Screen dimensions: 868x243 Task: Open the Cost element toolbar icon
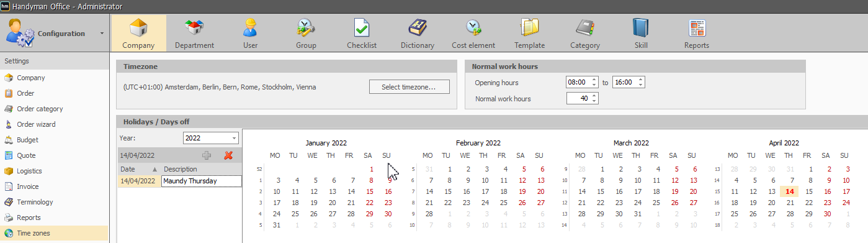[x=473, y=33]
